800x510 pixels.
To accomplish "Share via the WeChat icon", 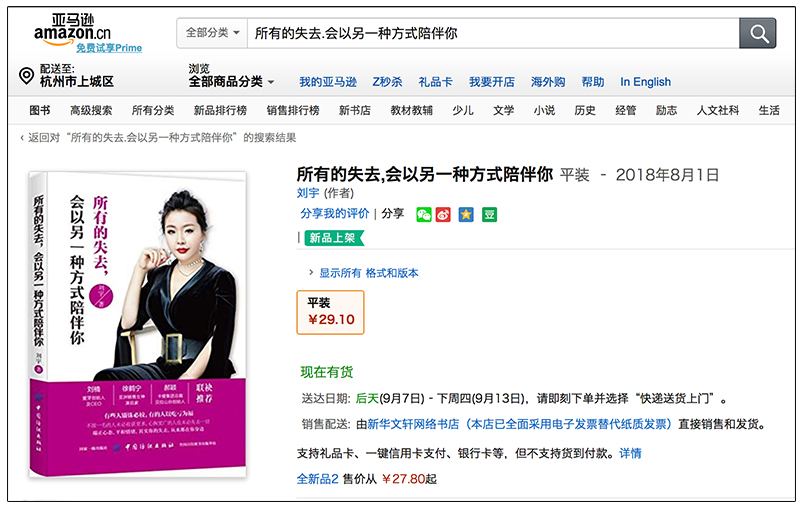I will (423, 215).
